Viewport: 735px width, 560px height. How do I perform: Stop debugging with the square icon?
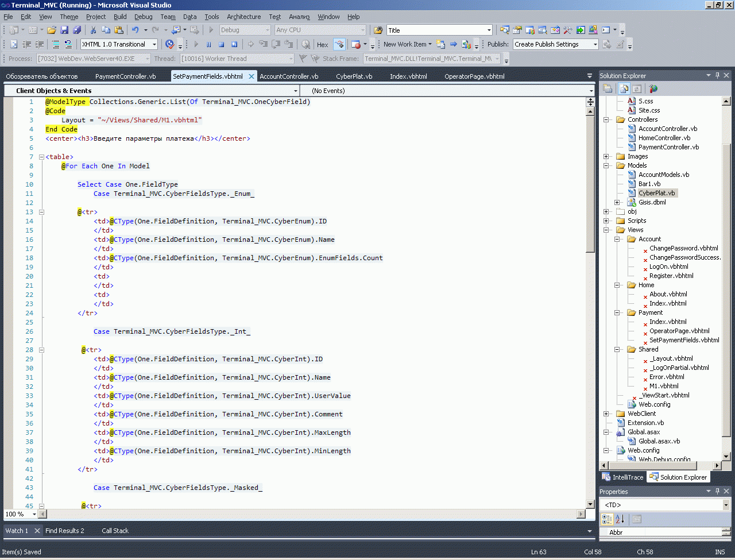222,44
